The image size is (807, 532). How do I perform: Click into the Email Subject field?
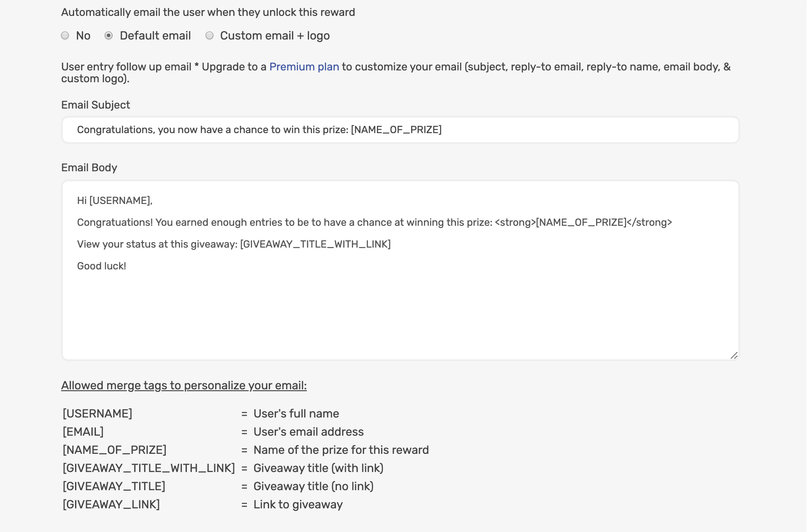click(400, 130)
